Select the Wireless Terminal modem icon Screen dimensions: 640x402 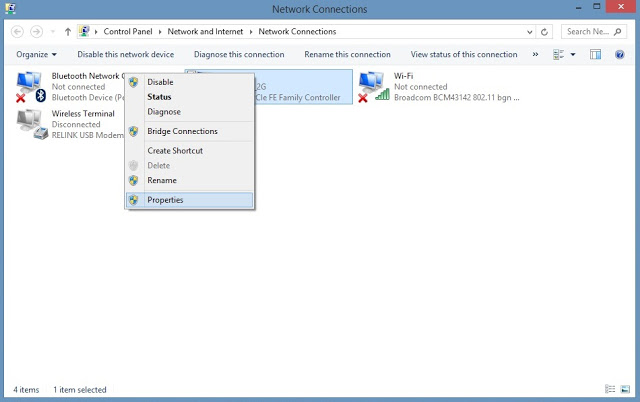[32, 124]
